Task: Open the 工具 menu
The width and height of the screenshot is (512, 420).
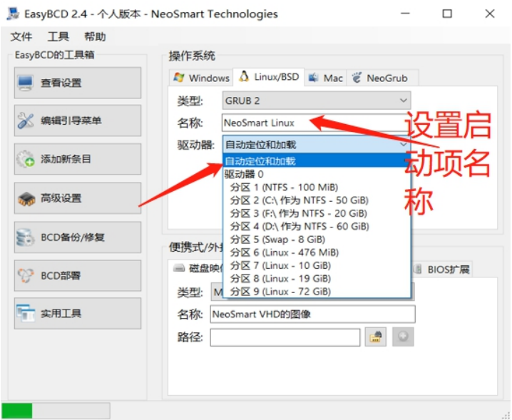Action: [x=58, y=36]
